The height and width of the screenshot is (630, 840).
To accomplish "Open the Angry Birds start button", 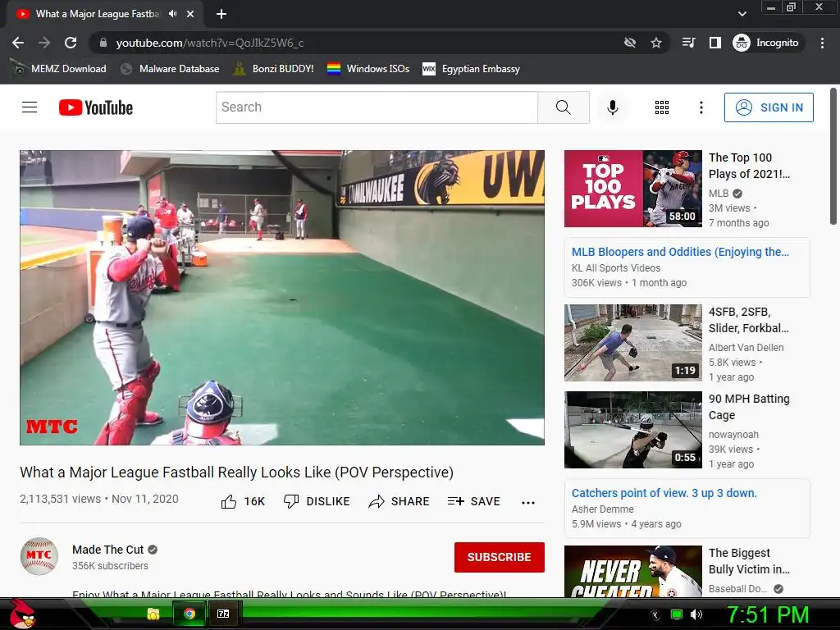I will [22, 614].
